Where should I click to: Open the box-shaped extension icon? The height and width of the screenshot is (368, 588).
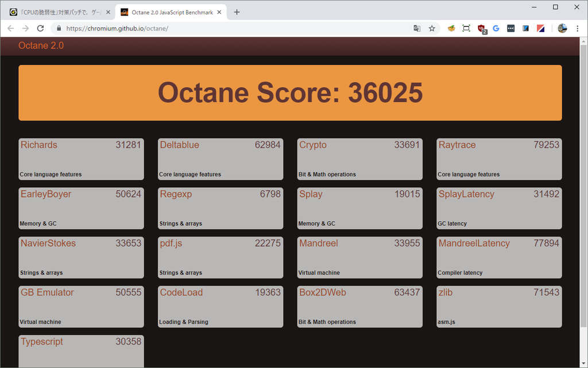tap(451, 29)
